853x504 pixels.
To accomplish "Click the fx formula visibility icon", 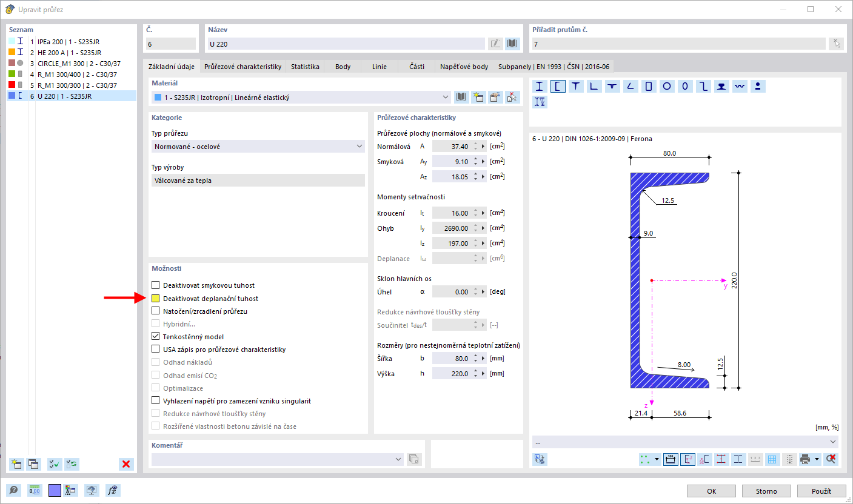I will click(112, 491).
